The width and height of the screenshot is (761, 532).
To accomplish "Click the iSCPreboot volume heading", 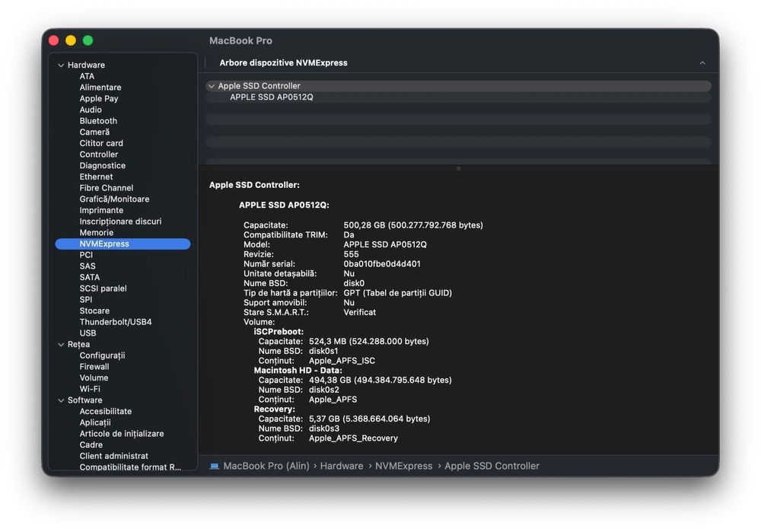I will 279,332.
